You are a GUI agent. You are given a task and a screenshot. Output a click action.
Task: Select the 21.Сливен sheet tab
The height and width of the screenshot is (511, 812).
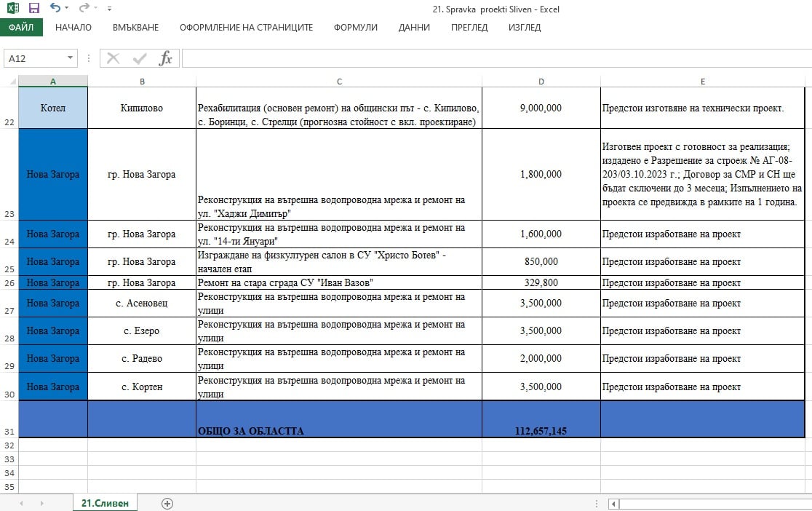105,503
